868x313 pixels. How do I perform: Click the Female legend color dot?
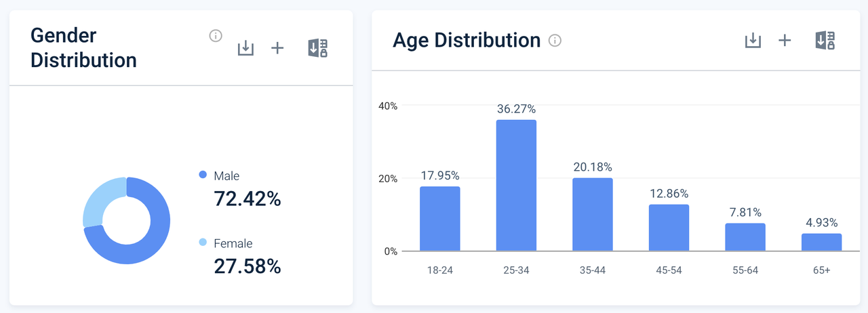203,243
